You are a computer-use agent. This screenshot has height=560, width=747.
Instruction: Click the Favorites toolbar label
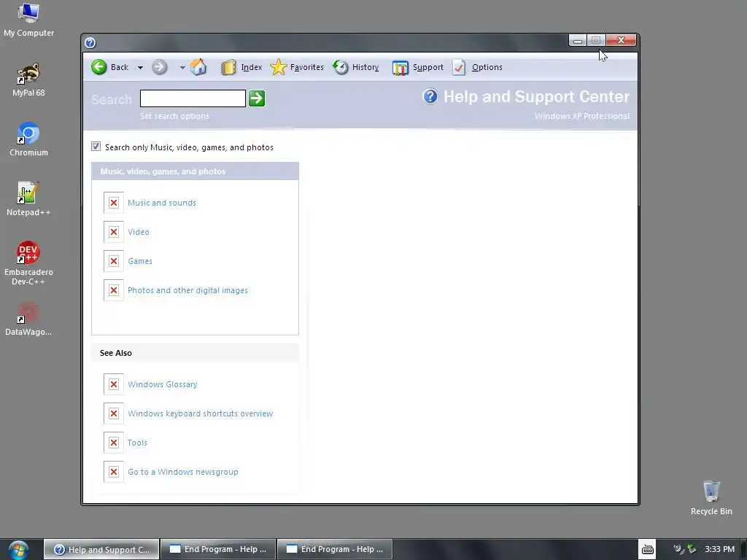[307, 67]
